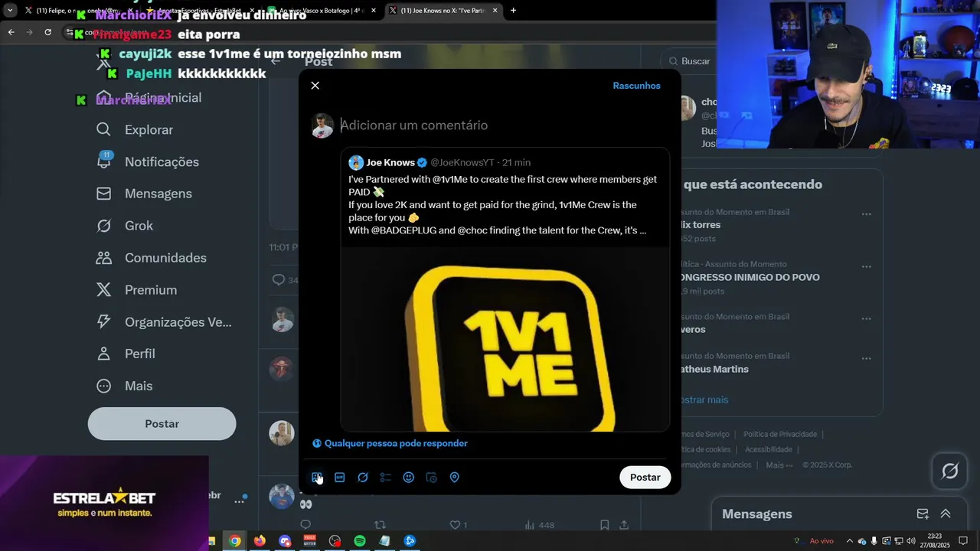Open Rascunhos drafts link
980x551 pixels.
point(636,86)
